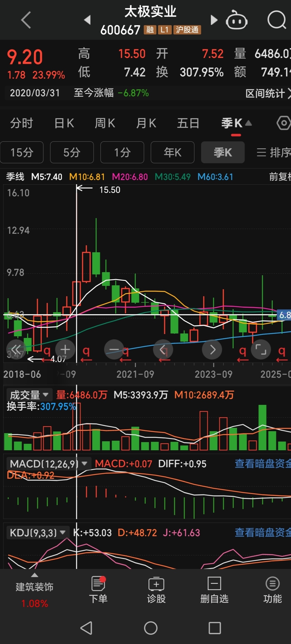Open chart settings hexagon icon
The height and width of the screenshot is (644, 291).
point(283,123)
